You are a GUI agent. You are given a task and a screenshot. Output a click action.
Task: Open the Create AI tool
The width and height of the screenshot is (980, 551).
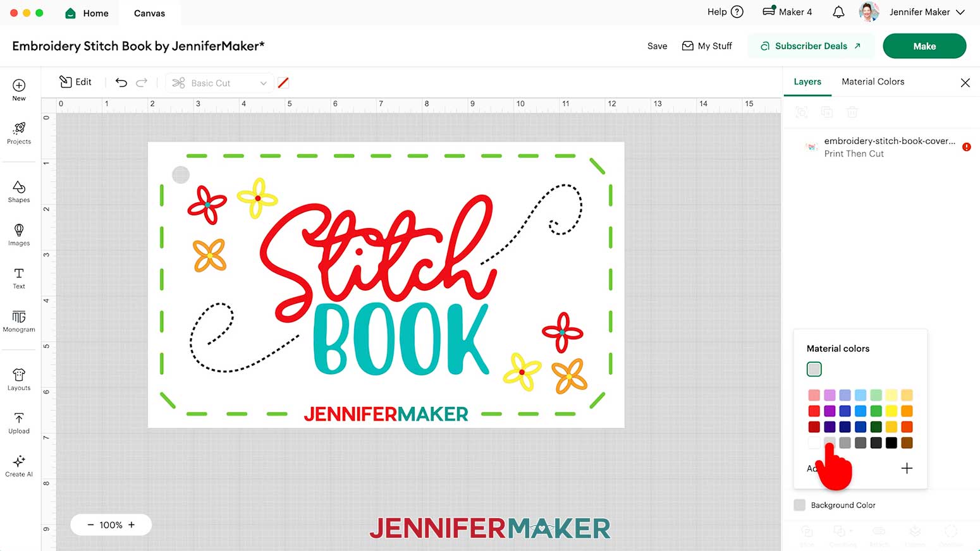coord(19,466)
